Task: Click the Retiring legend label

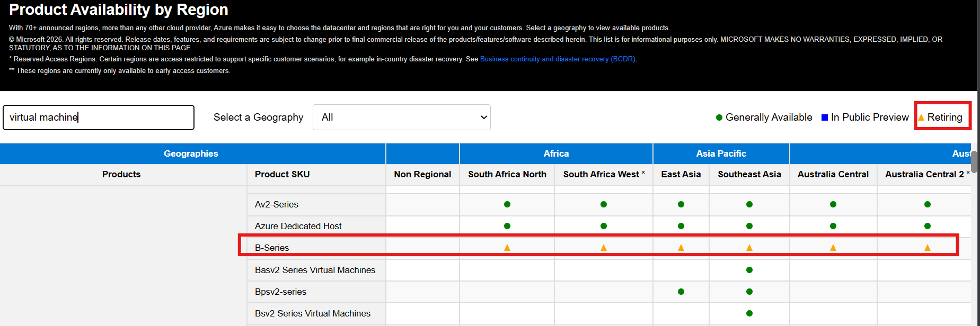Action: click(x=944, y=117)
